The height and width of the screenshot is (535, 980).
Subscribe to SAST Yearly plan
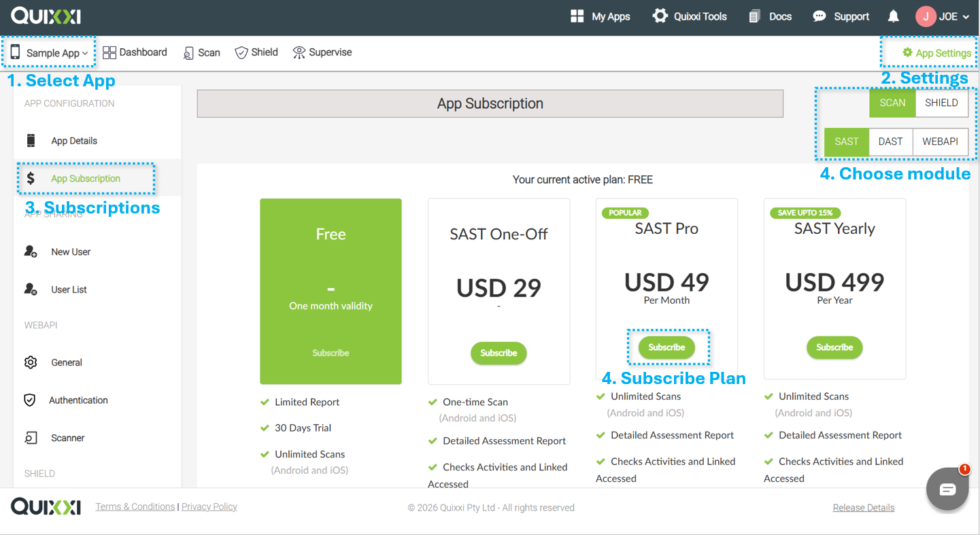coord(834,347)
